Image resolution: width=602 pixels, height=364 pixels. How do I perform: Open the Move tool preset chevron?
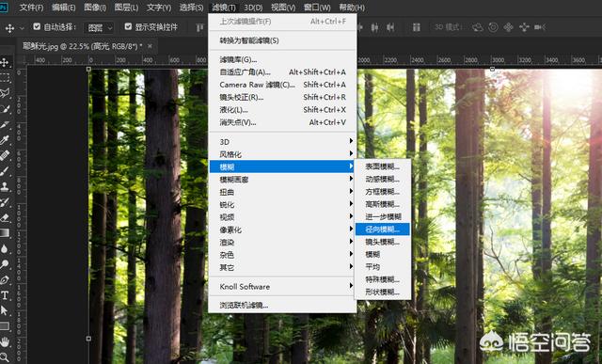(22, 28)
